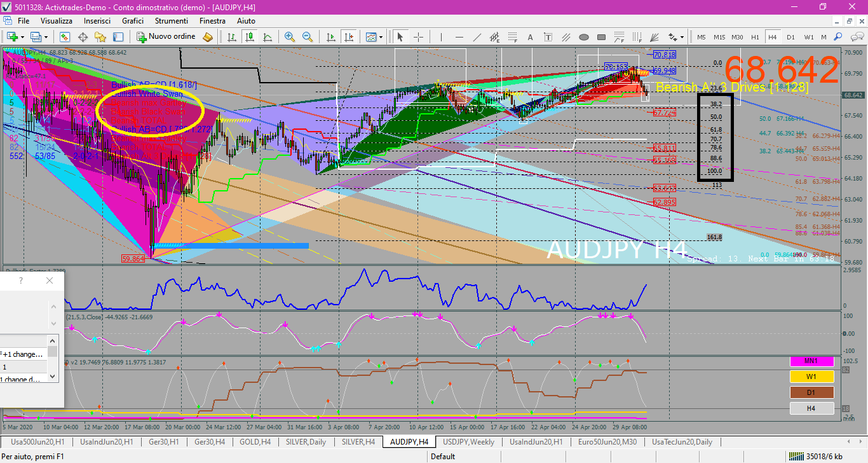Click the grey H4 chart button
The height and width of the screenshot is (463, 868).
coord(811,408)
